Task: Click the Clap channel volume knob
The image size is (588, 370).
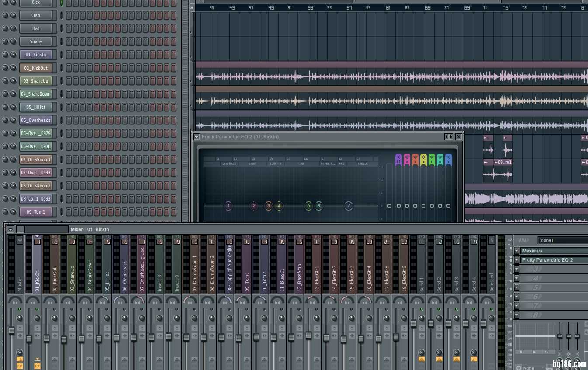Action: [x=13, y=15]
